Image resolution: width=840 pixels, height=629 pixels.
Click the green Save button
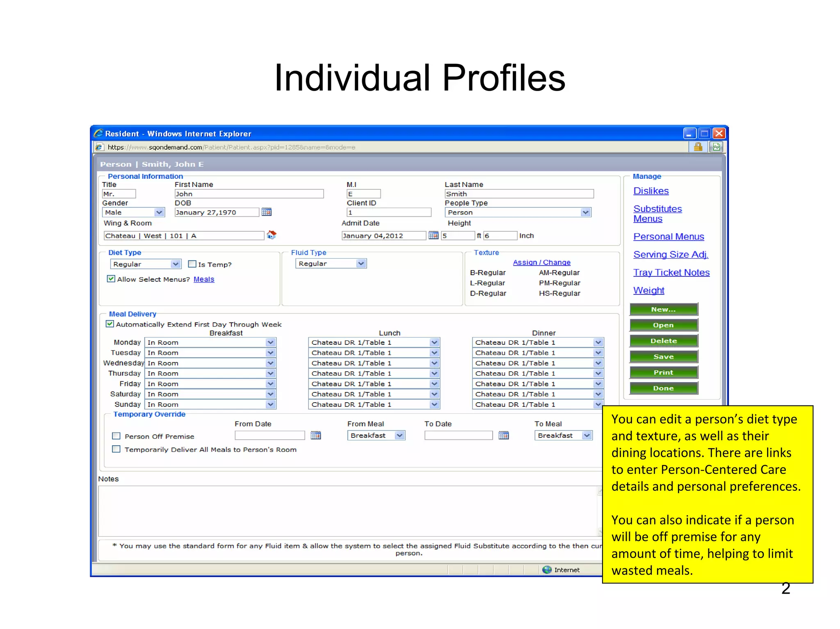(x=663, y=357)
